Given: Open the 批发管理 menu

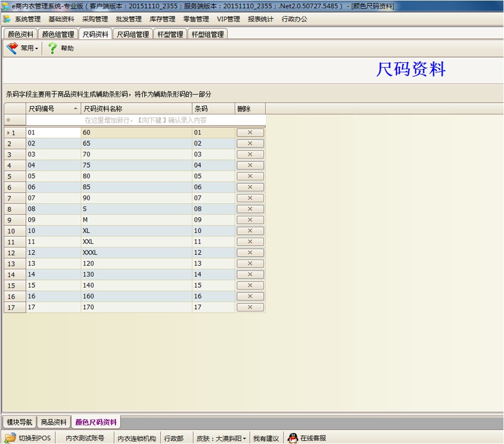Looking at the screenshot, I should 129,19.
